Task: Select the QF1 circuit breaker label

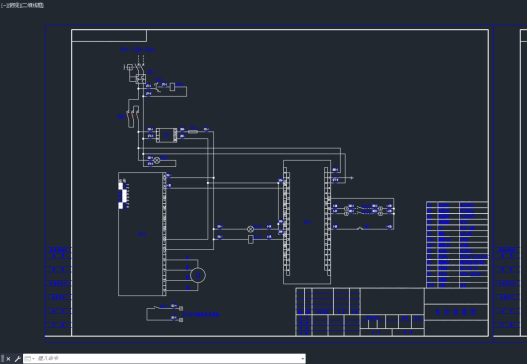Action: tap(152, 72)
